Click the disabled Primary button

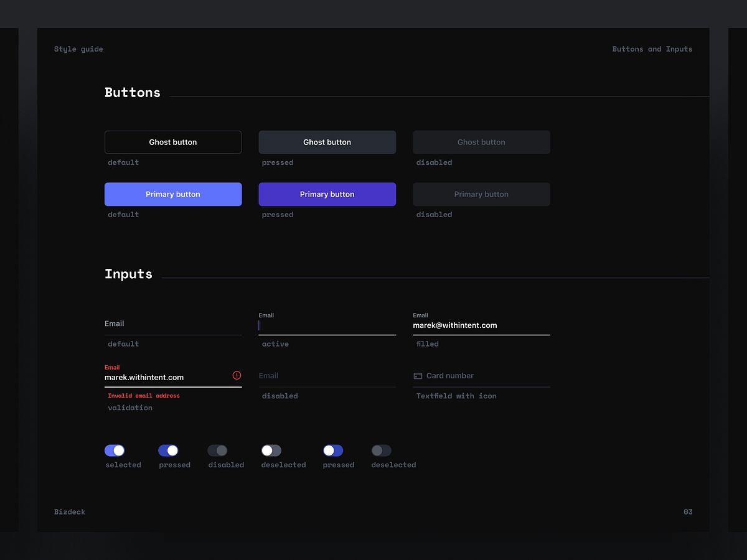click(481, 194)
